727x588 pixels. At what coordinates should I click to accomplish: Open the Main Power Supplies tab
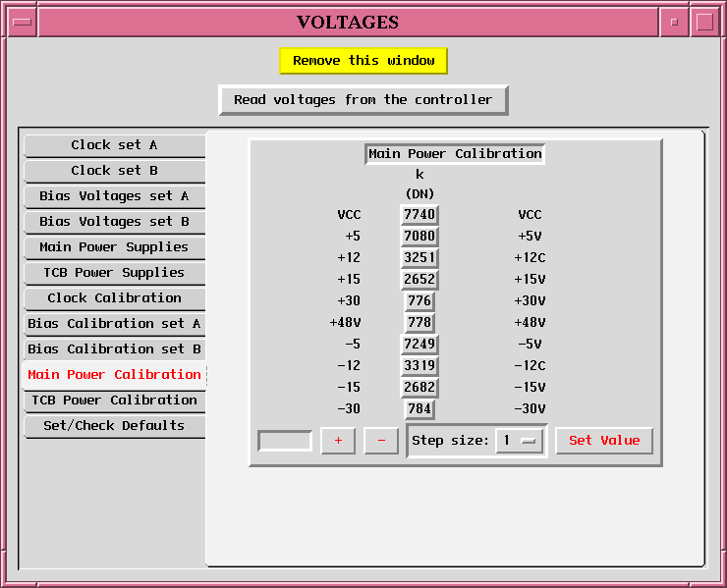[x=114, y=247]
